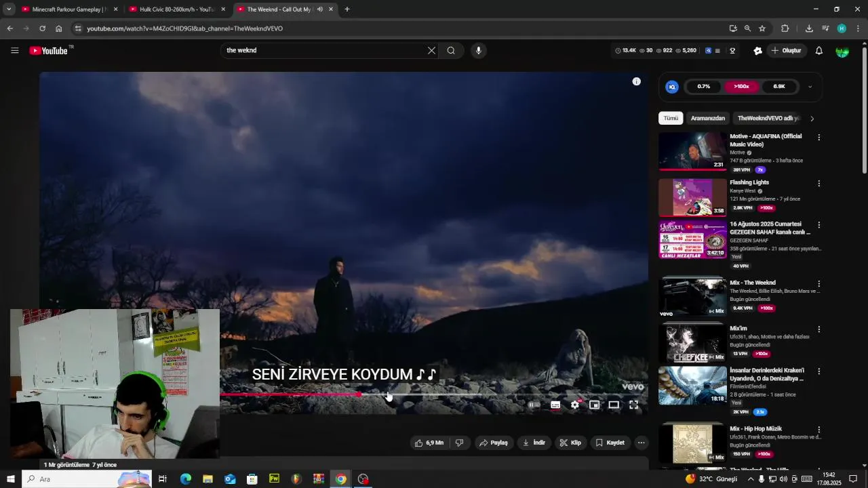This screenshot has width=868, height=488.
Task: Click the browser address bar URL
Action: click(184, 28)
